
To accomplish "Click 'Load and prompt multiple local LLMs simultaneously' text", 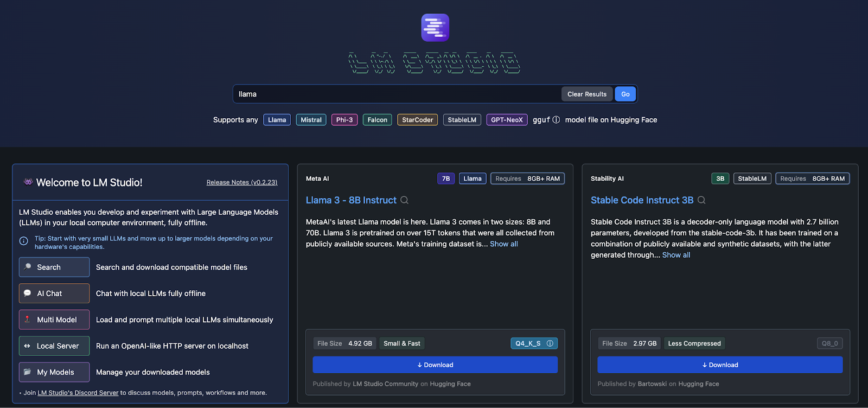I will pos(184,320).
